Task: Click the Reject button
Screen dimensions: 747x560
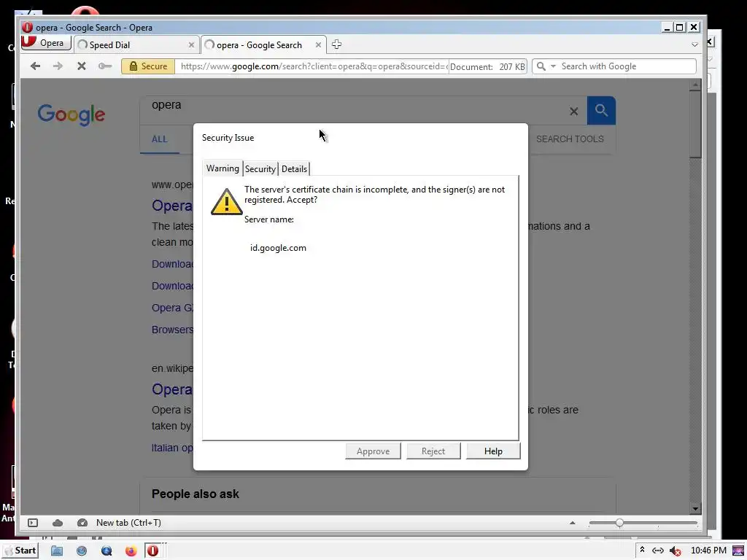Action: click(433, 451)
